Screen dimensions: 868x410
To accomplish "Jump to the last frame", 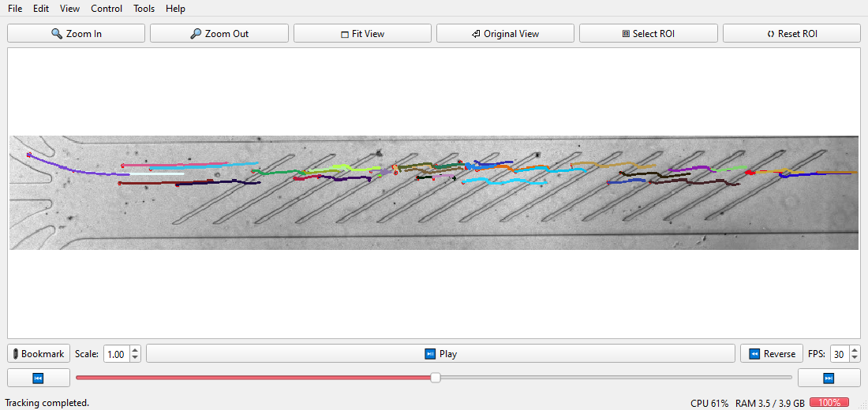I will click(829, 378).
